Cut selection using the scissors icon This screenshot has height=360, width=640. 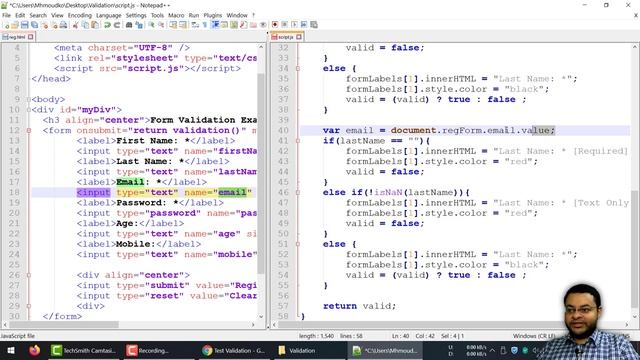click(76, 25)
